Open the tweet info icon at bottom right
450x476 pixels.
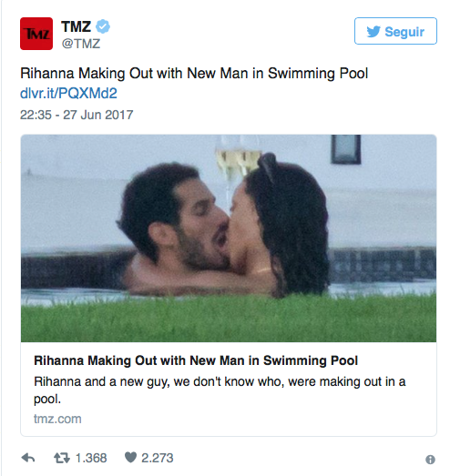click(430, 460)
